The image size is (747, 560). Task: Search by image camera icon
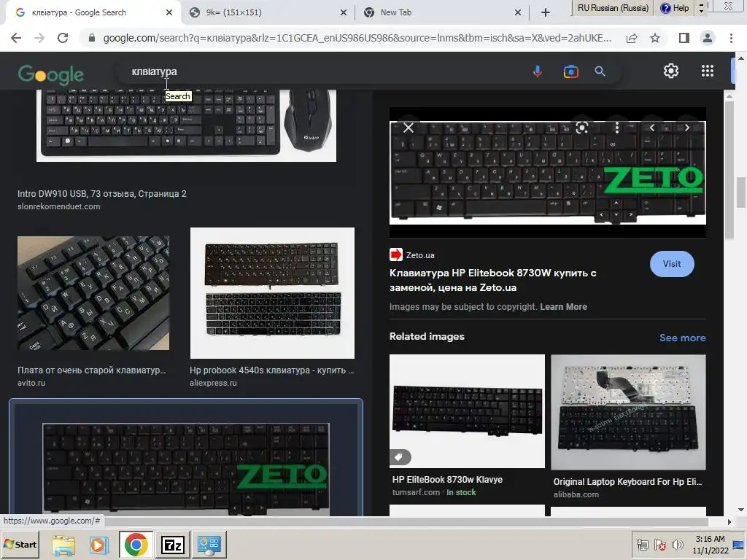click(x=570, y=71)
